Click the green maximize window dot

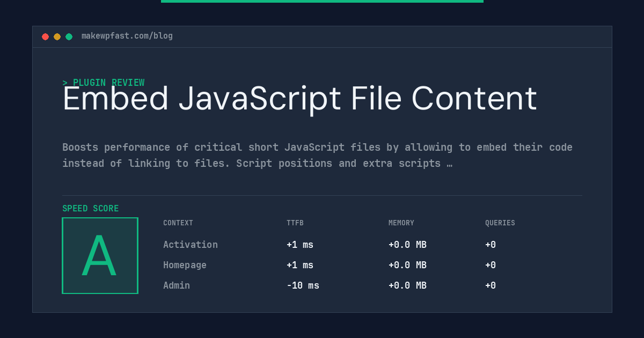click(69, 36)
